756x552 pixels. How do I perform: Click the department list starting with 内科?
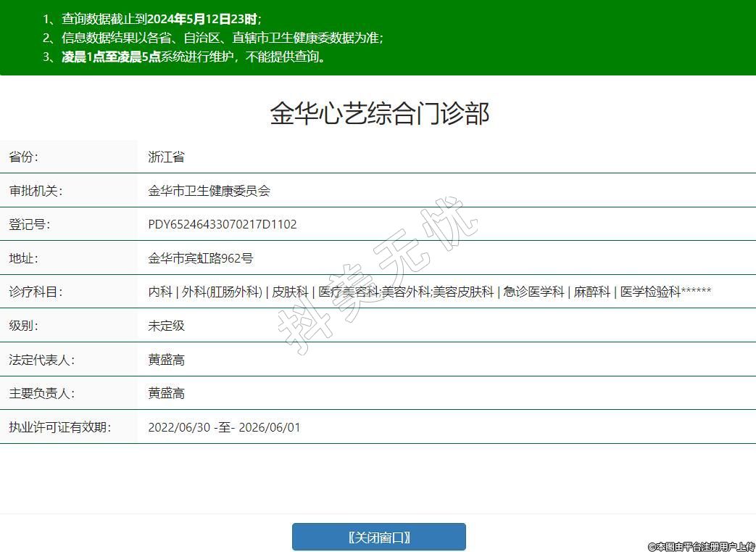(429, 292)
